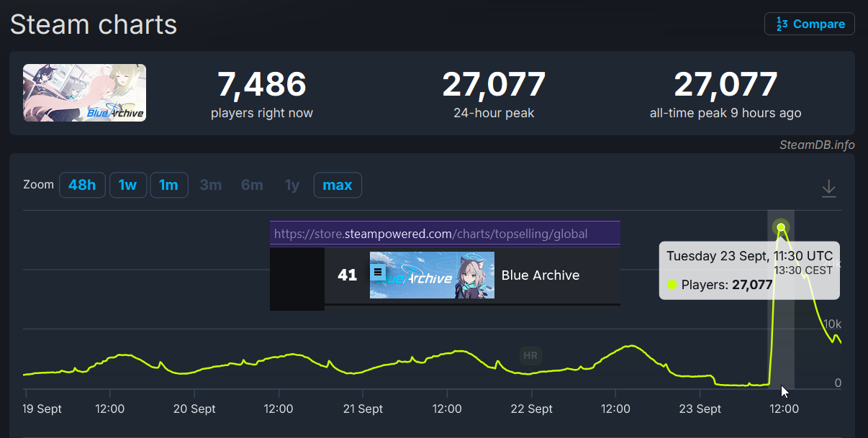Click the store.steampowered.com URL text
Viewport: 868px width, 438px height.
coord(430,234)
